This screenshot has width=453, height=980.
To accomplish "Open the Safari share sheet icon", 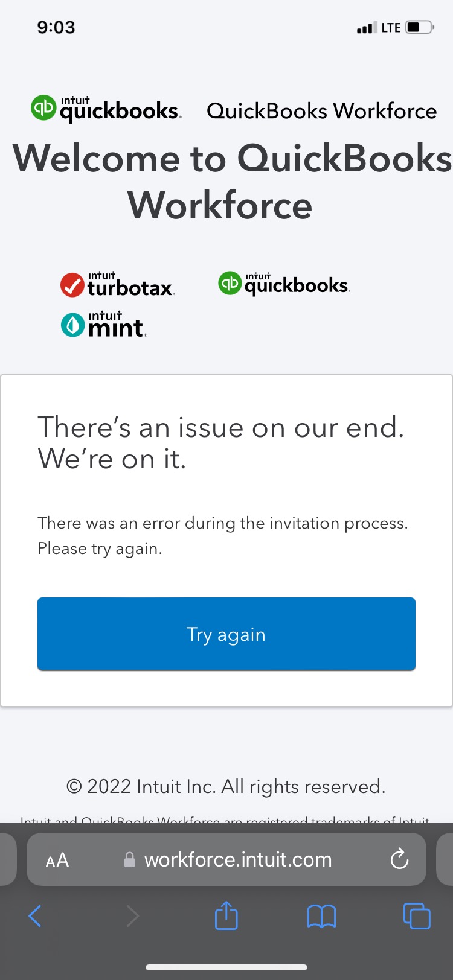I will (226, 915).
